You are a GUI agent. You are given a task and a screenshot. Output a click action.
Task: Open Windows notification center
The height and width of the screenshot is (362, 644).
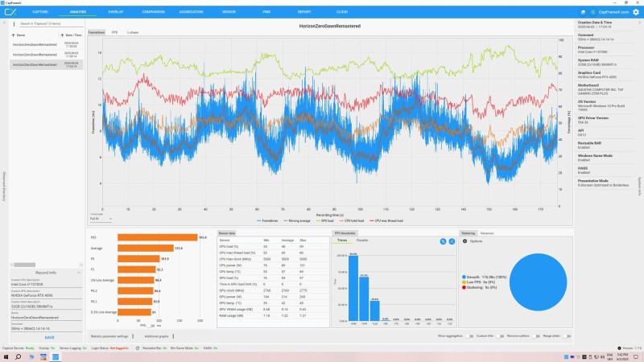click(636, 356)
